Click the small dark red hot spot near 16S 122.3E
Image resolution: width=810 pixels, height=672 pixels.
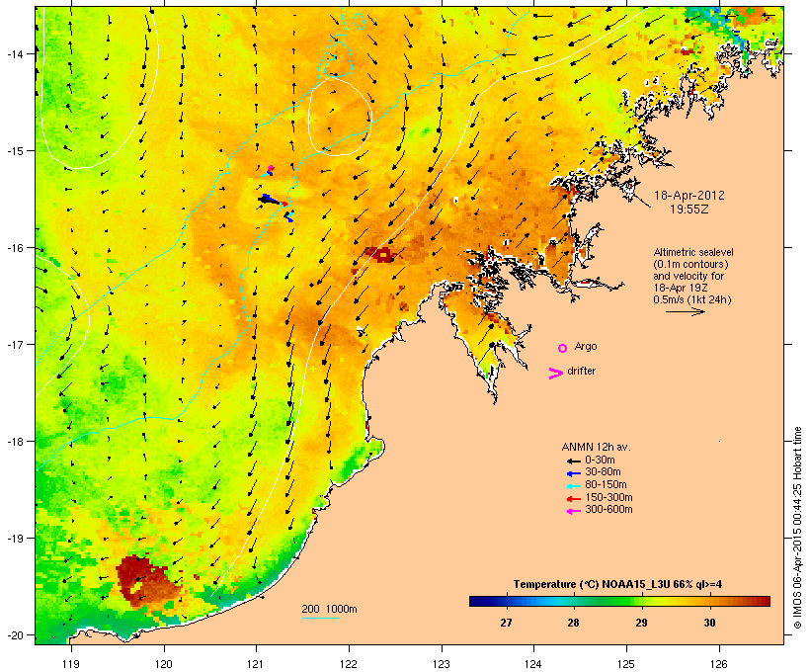coord(382,254)
